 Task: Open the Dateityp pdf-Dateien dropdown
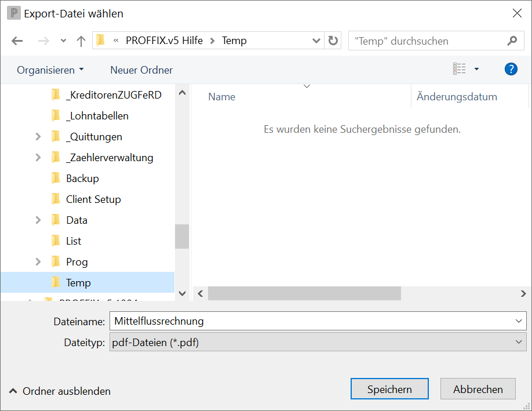coord(318,342)
